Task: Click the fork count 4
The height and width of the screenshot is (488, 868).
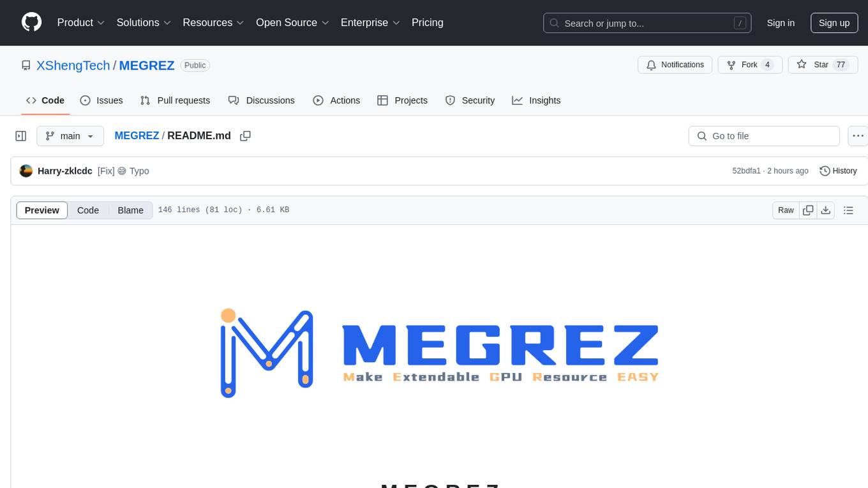Action: pos(767,65)
